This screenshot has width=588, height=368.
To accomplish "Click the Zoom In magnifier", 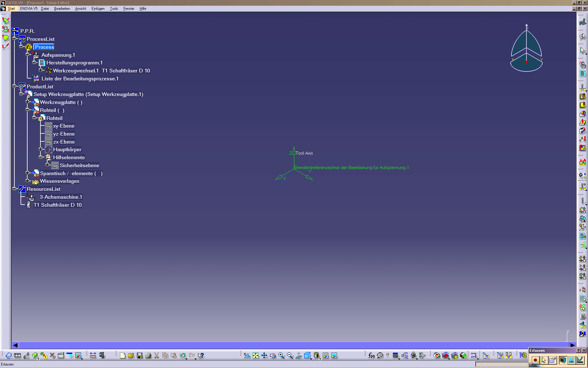I will tap(281, 355).
